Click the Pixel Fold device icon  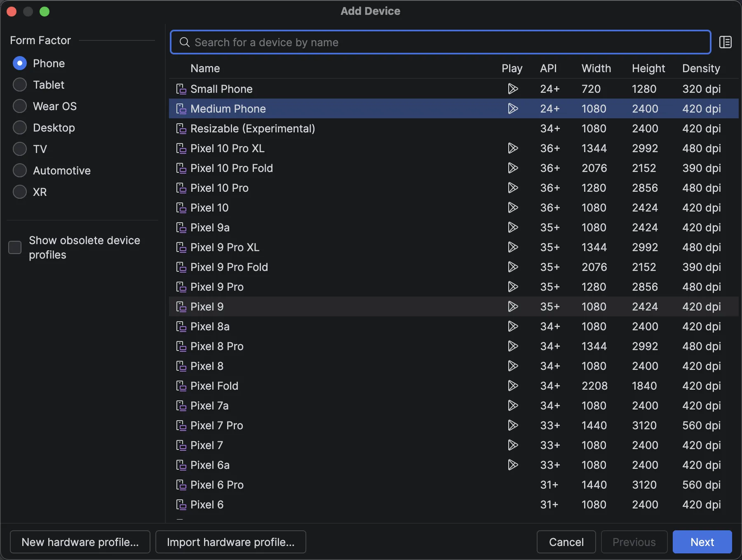pos(181,386)
